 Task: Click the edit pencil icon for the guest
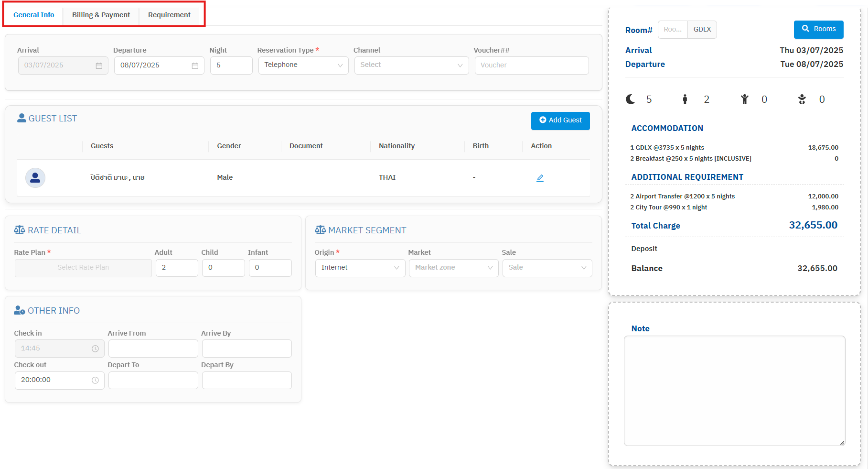click(x=540, y=178)
